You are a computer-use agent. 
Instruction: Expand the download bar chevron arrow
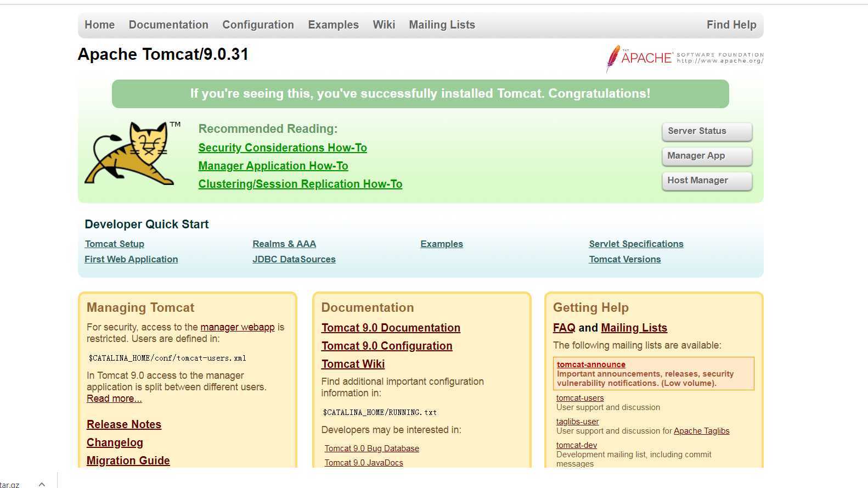pos(42,484)
